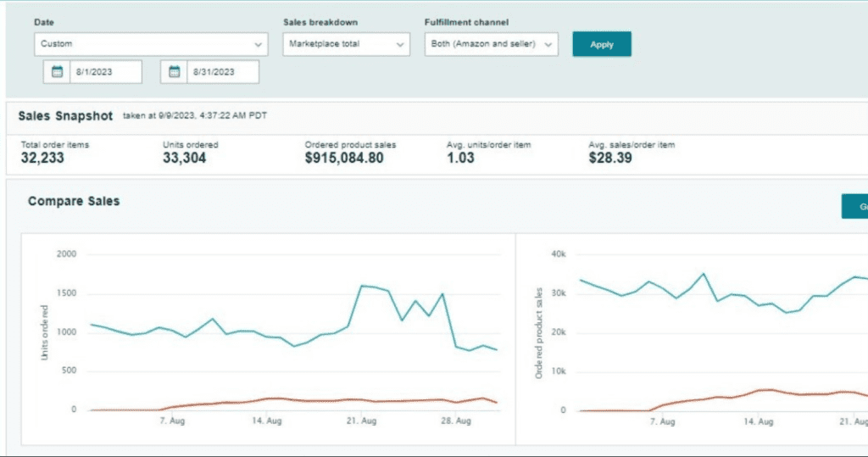Click the Avg. units/order item value 1.03
Image resolution: width=868 pixels, height=457 pixels.
460,158
